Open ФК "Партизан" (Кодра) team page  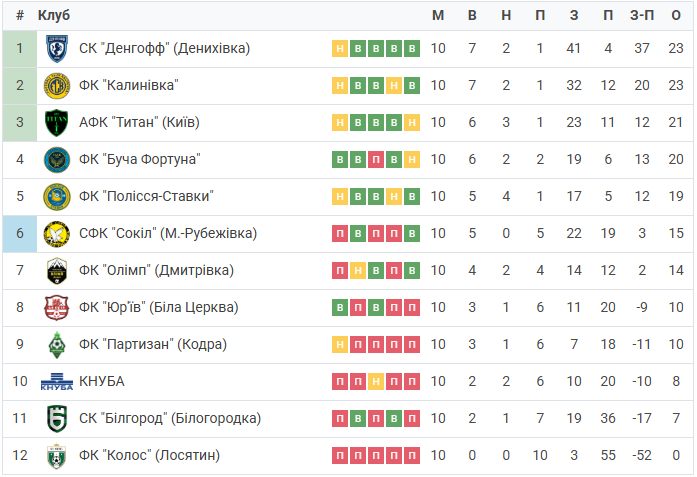(x=153, y=344)
